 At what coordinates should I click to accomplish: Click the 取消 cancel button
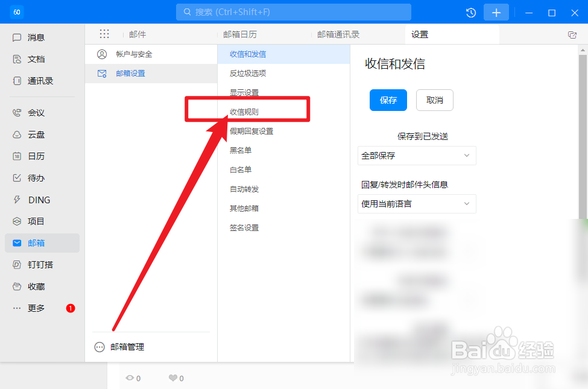tap(434, 100)
